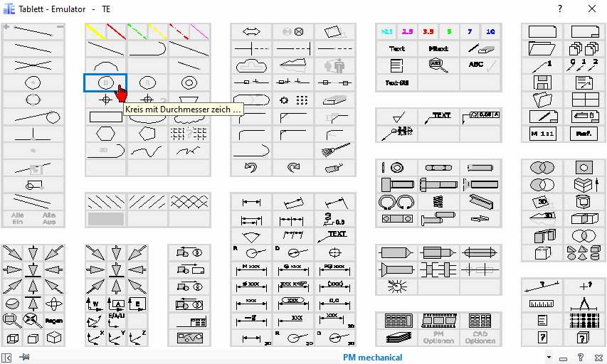Click the Y axis rotation UCS icon
Image resolution: width=607 pixels, height=364 pixels.
coord(116,338)
